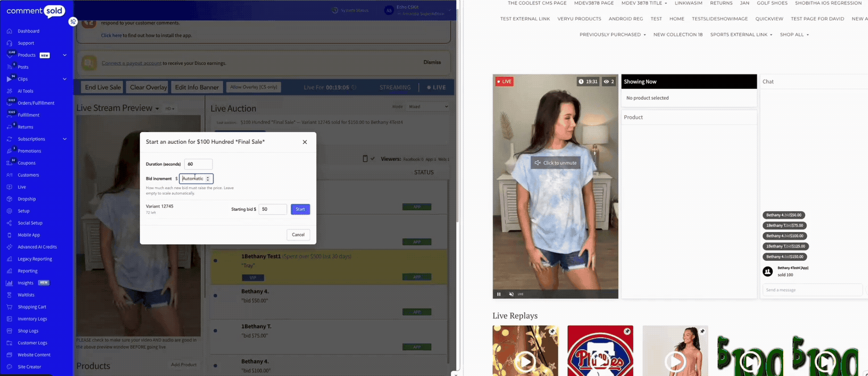Image resolution: width=868 pixels, height=376 pixels.
Task: Click to unmute the live stream
Action: pyautogui.click(x=555, y=163)
